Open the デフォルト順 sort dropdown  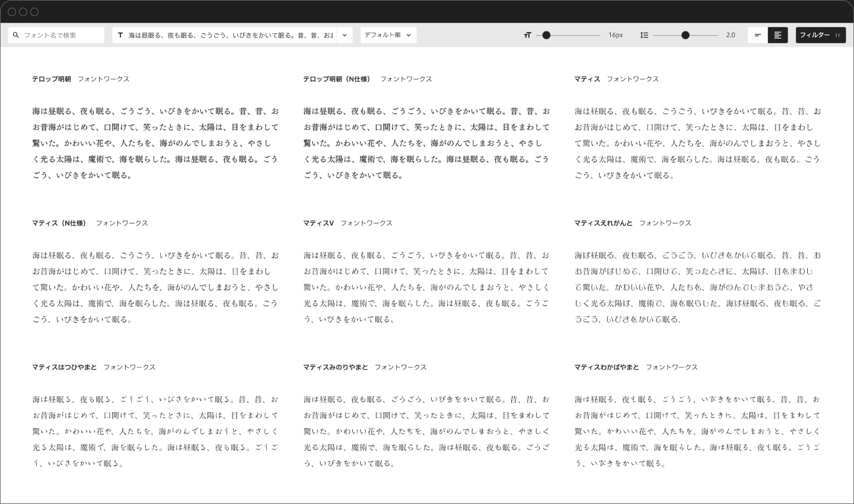coord(388,35)
